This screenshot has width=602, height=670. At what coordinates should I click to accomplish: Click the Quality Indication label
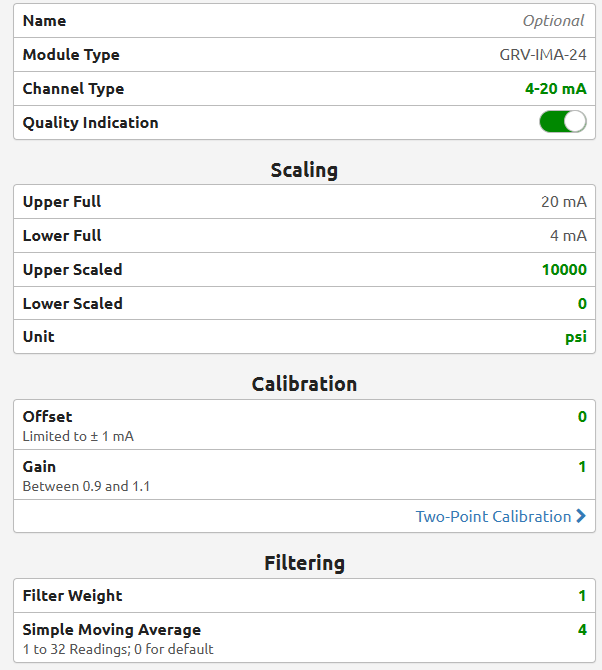[91, 123]
